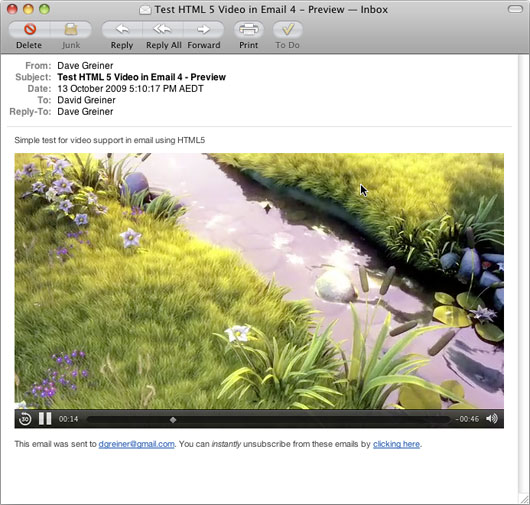This screenshot has height=505, width=530.
Task: Click the Reply-To name Dave Greiner
Action: [85, 112]
